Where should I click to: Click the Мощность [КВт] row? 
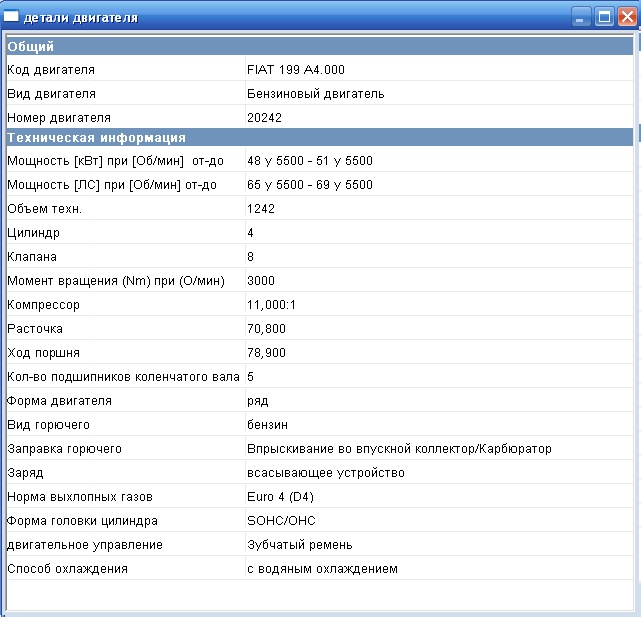(115, 161)
